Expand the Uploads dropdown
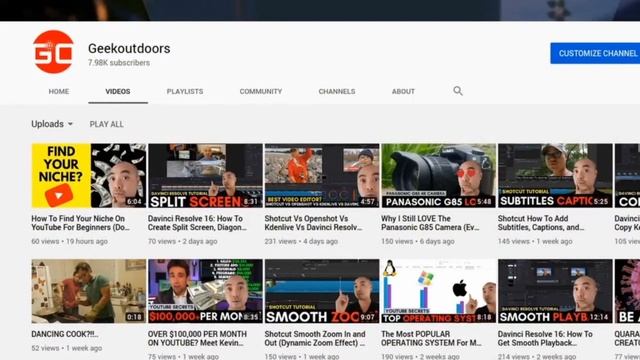 tap(52, 124)
